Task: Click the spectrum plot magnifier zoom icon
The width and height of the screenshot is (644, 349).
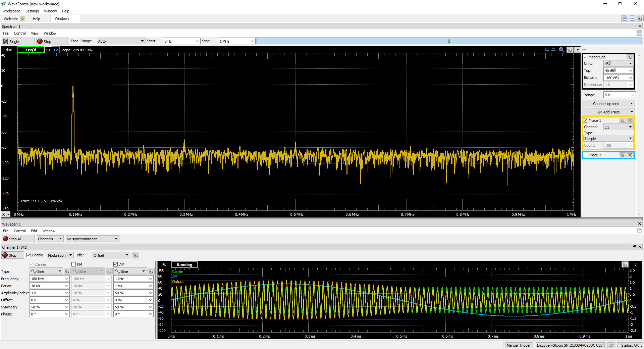Action: 561,50
